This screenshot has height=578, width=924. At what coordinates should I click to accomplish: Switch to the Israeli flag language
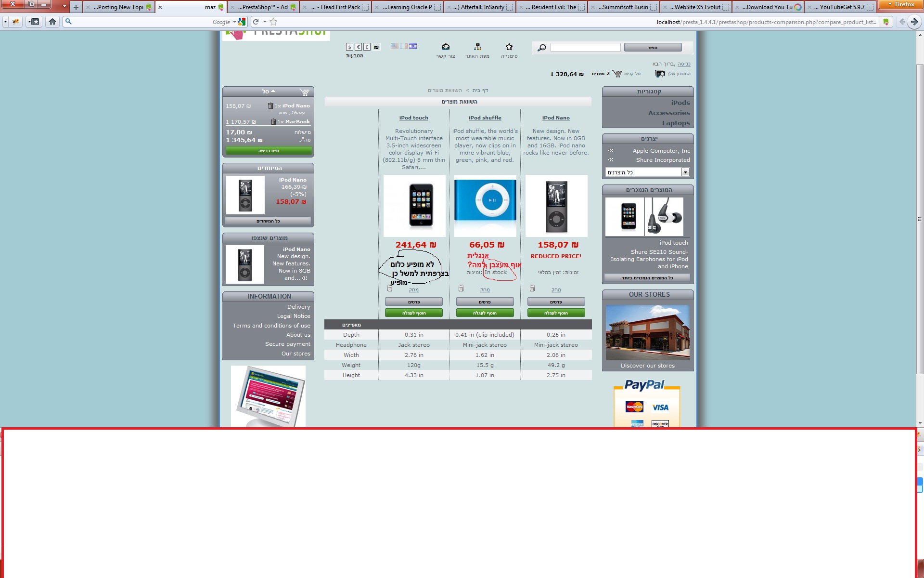click(413, 46)
